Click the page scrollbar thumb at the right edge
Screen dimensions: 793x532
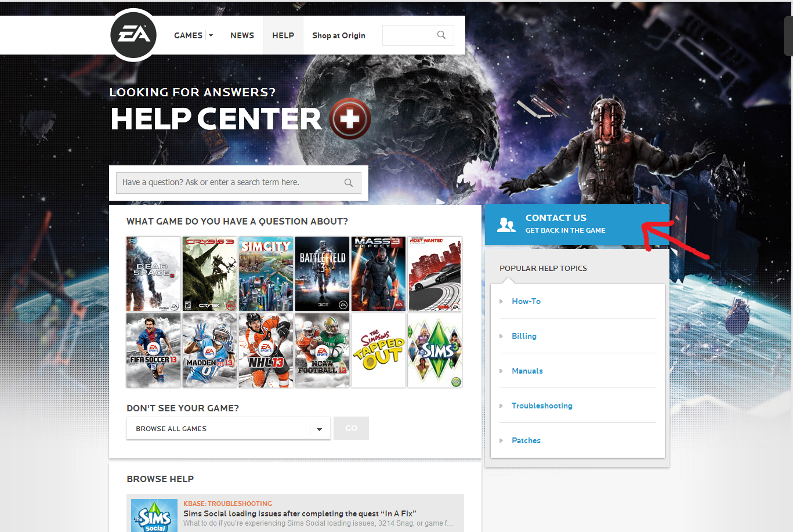coord(789,35)
